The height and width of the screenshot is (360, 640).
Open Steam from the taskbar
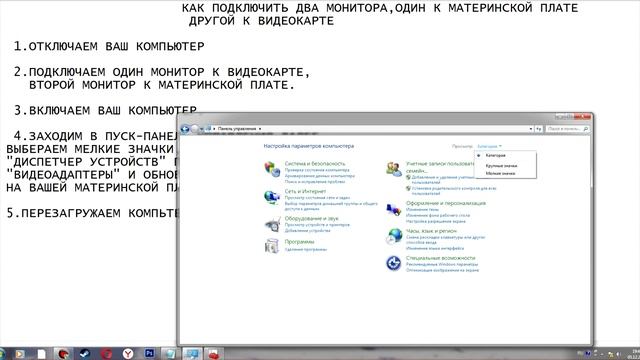(x=85, y=353)
